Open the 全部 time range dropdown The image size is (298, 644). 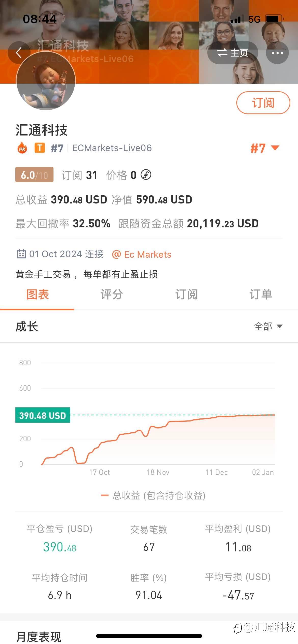pos(268,326)
